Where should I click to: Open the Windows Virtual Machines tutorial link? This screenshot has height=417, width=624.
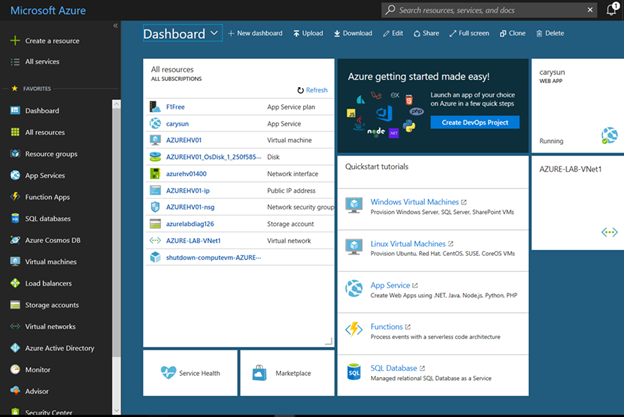[x=414, y=202]
